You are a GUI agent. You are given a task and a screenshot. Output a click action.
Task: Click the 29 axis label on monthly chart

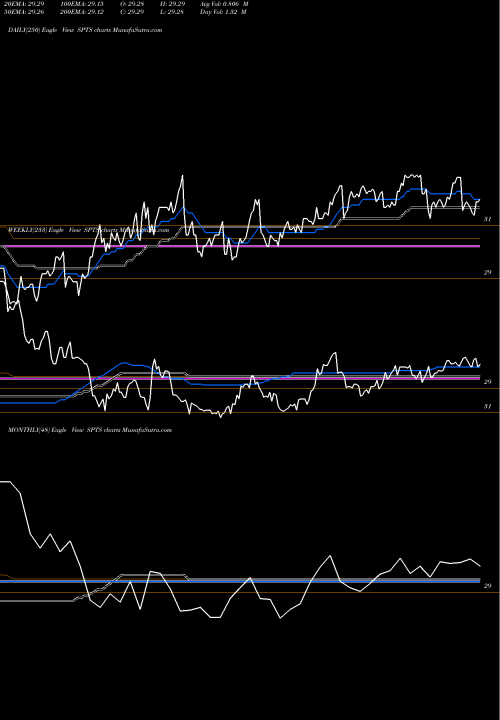click(x=488, y=586)
